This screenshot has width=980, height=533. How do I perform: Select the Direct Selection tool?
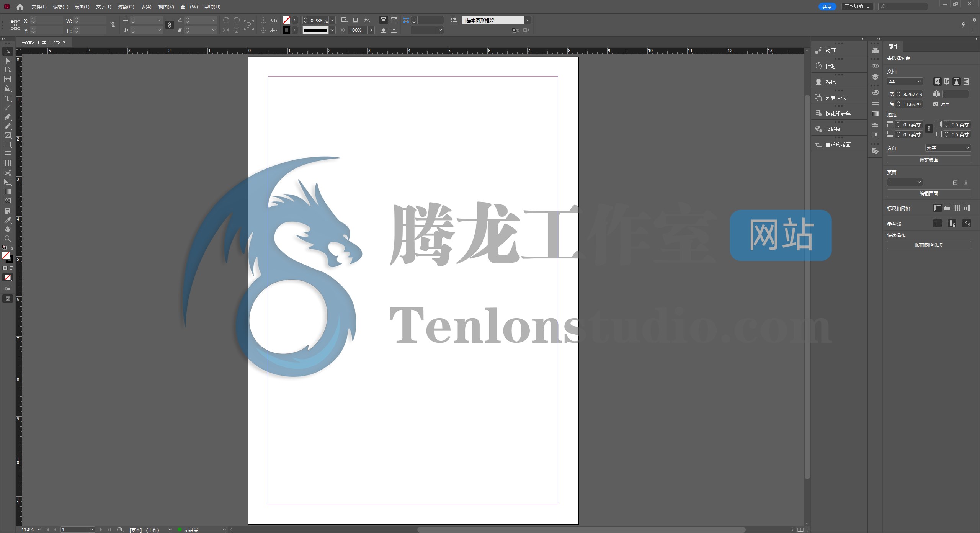click(x=8, y=60)
